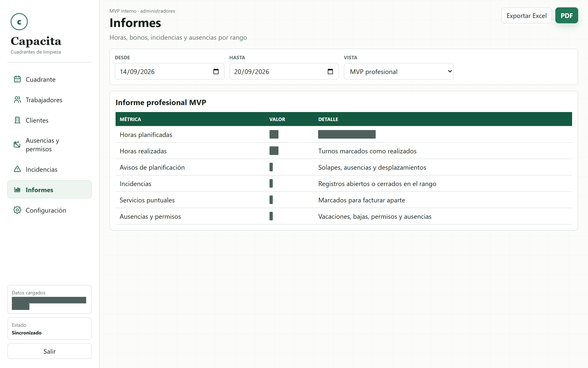The image size is (588, 368).
Task: Click the Capacita logo circle
Action: tap(19, 22)
